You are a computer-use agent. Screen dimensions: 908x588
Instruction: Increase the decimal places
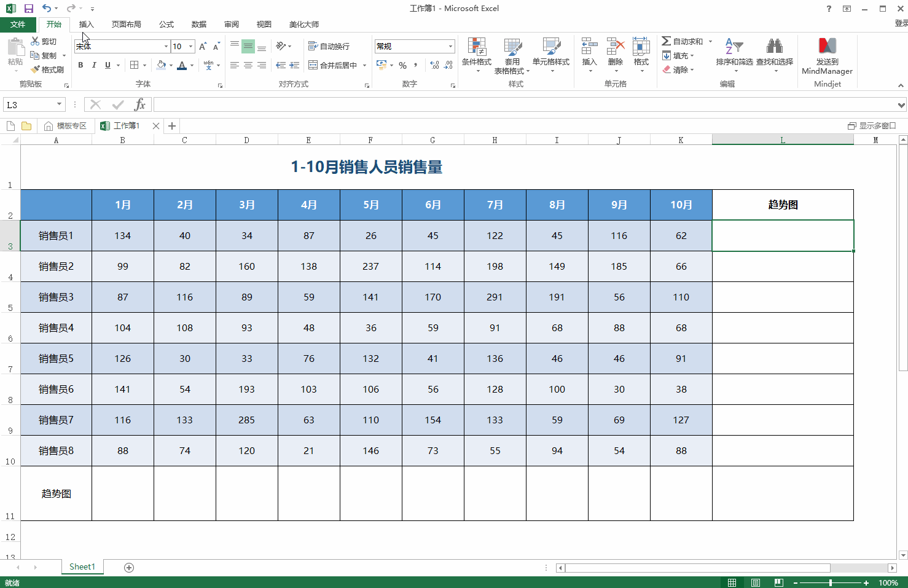(x=435, y=65)
